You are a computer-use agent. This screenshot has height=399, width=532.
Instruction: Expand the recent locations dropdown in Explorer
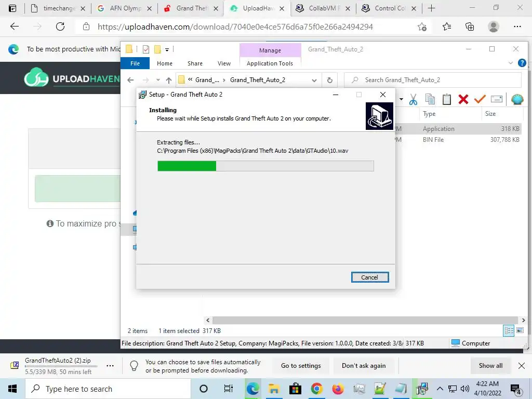click(x=158, y=80)
